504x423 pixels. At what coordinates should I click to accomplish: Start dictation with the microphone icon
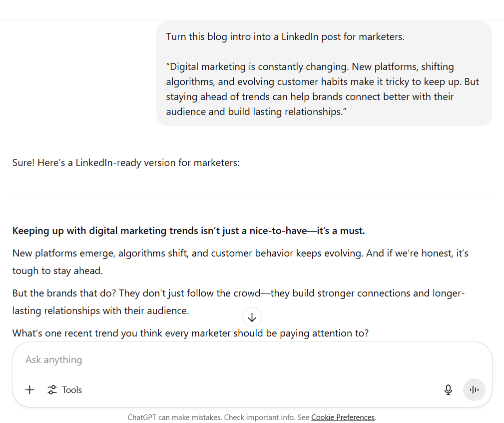pos(448,390)
